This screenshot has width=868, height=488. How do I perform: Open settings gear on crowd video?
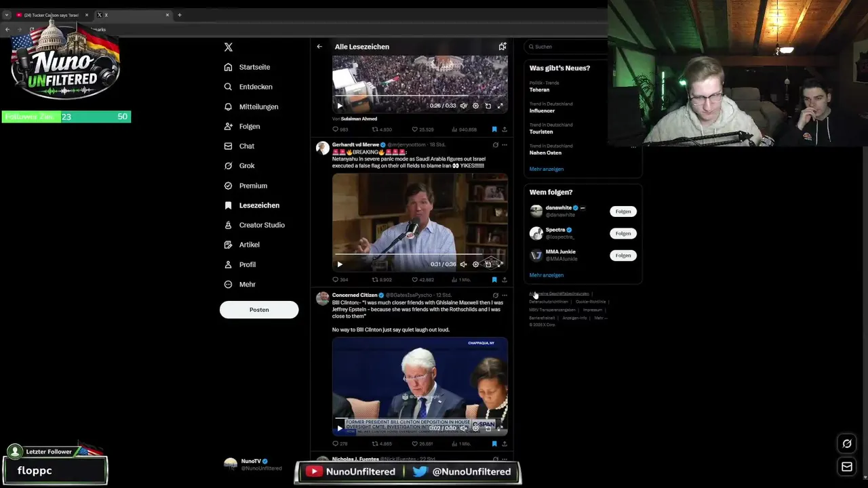[x=475, y=106]
